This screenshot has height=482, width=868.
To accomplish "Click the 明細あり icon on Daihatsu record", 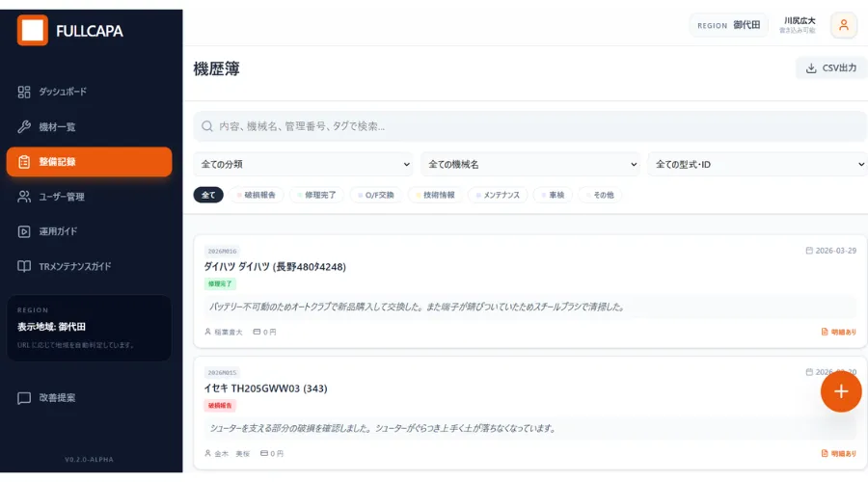I will point(825,332).
